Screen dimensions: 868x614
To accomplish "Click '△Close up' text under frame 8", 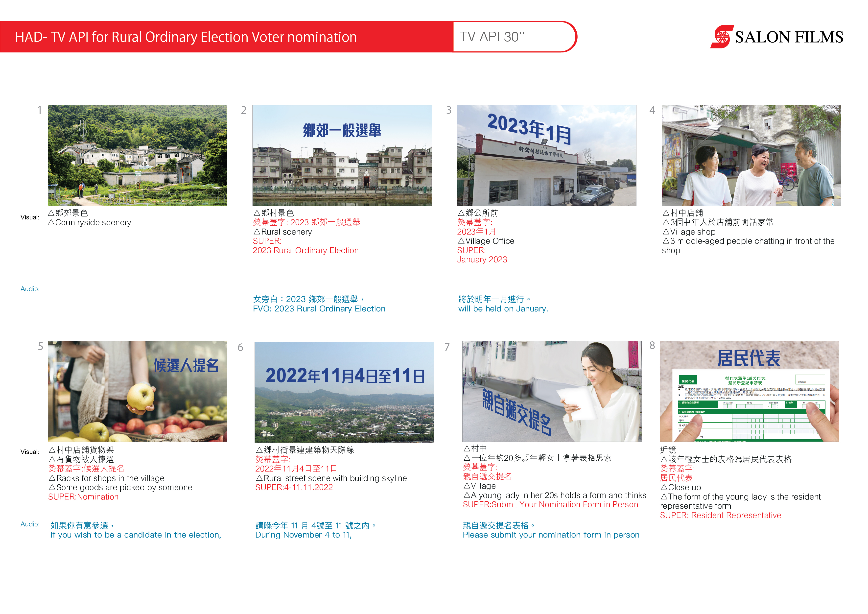I will 680,487.
